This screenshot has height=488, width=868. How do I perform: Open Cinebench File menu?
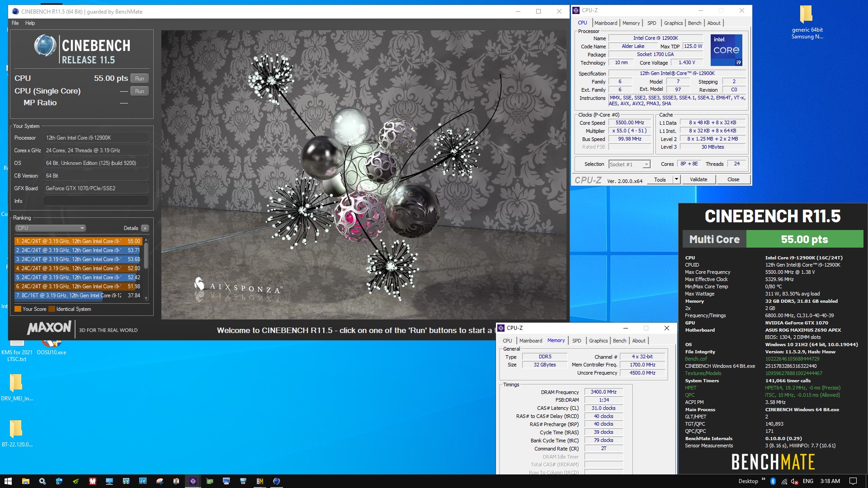coord(15,23)
